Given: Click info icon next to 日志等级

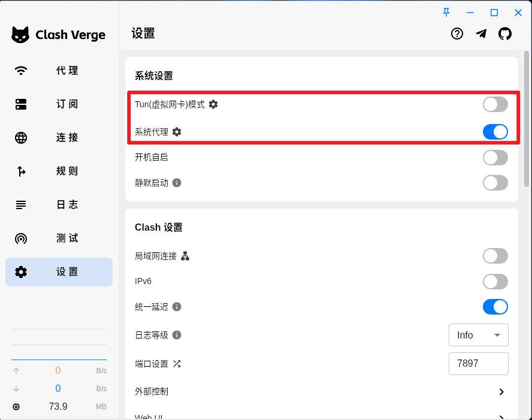Looking at the screenshot, I should click(177, 335).
